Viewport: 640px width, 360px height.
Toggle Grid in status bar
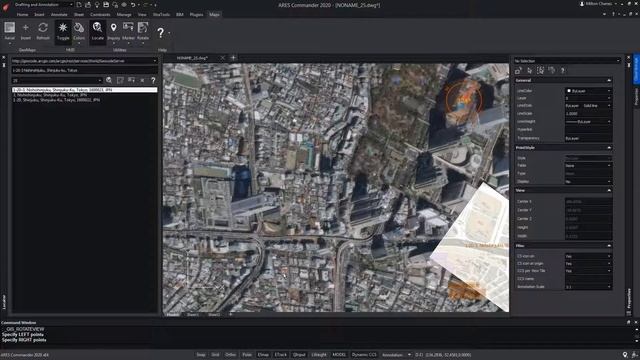click(215, 355)
